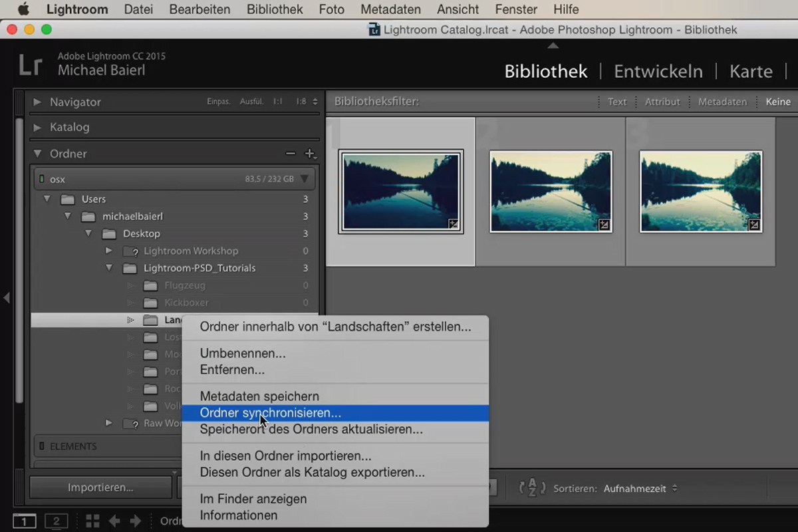This screenshot has width=798, height=532.
Task: Switch to the Entwickeln module
Action: pos(658,71)
